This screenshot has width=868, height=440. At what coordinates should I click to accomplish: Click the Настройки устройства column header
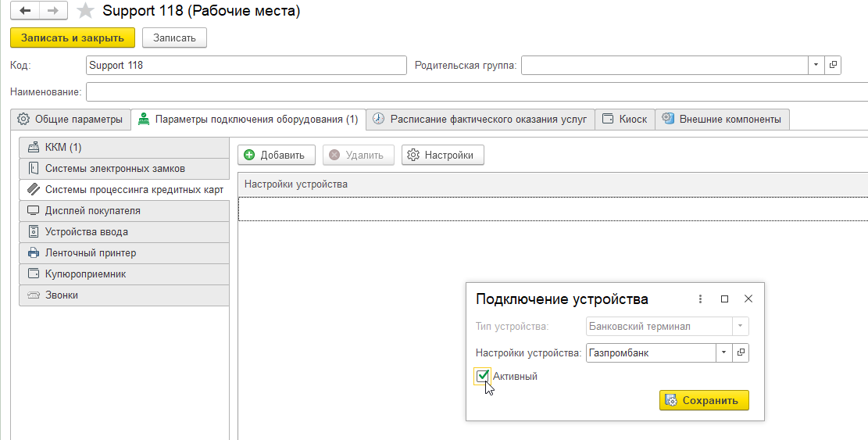(x=553, y=184)
